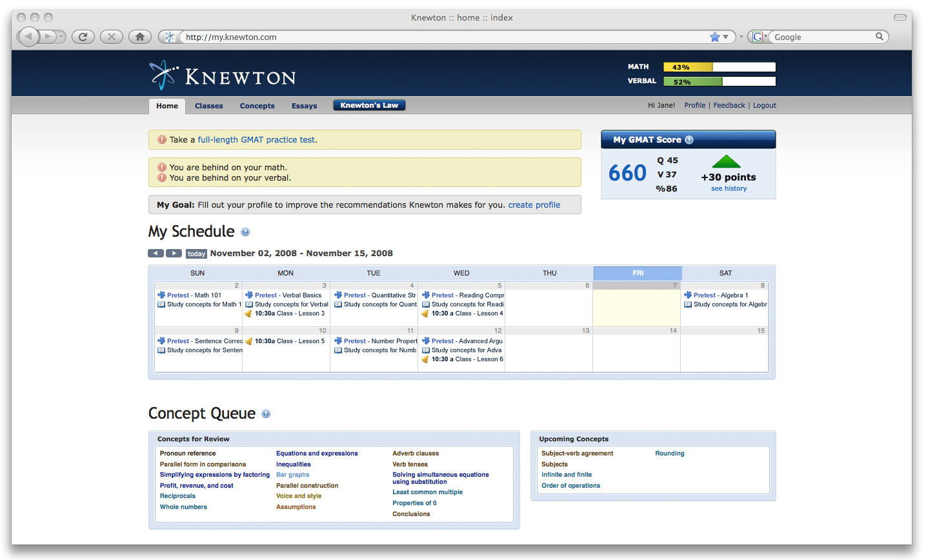
Task: Toggle the toolbar pill button in the title bar
Action: [900, 17]
